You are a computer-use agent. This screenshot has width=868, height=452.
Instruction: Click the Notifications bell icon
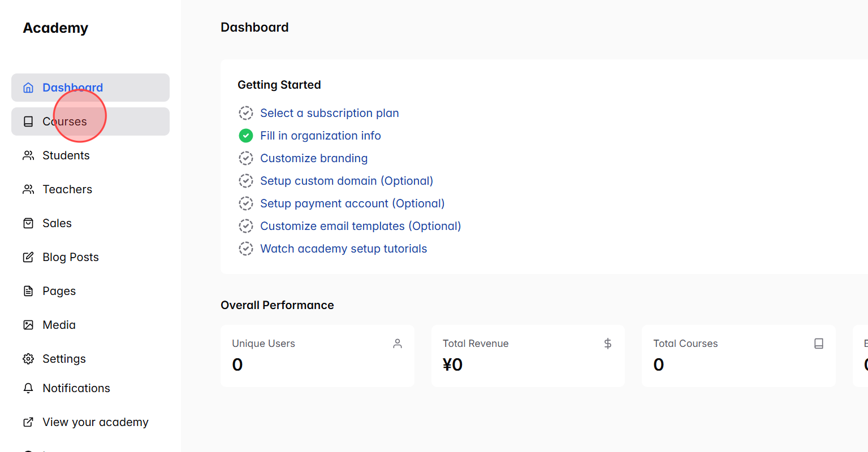pos(28,388)
